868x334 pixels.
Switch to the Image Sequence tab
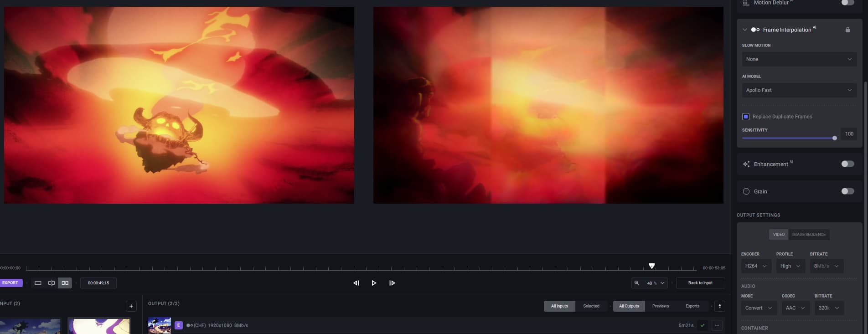[x=809, y=235]
